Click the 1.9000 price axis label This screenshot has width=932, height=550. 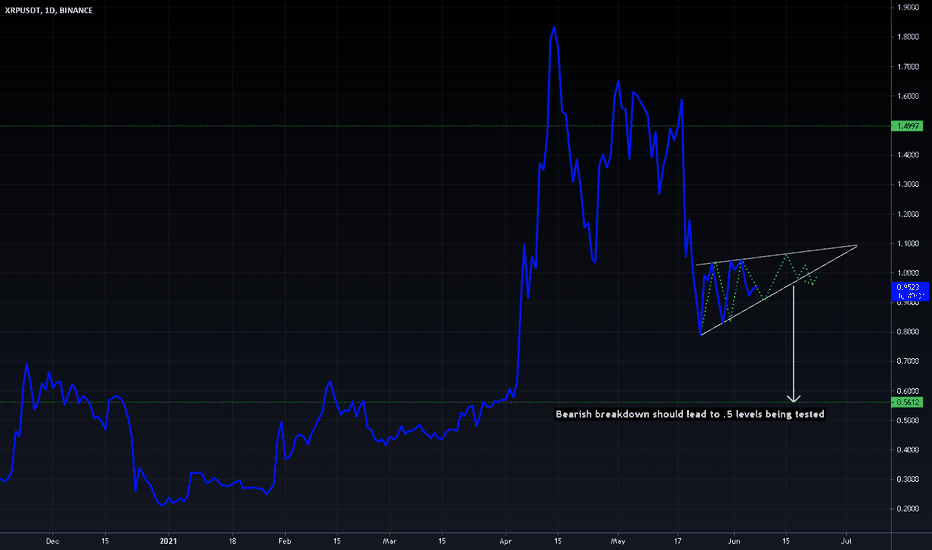point(908,8)
